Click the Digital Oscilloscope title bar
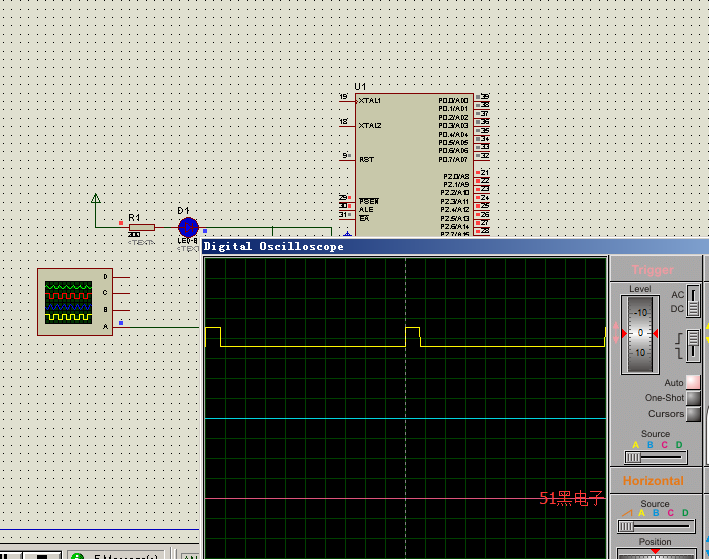 pos(455,246)
